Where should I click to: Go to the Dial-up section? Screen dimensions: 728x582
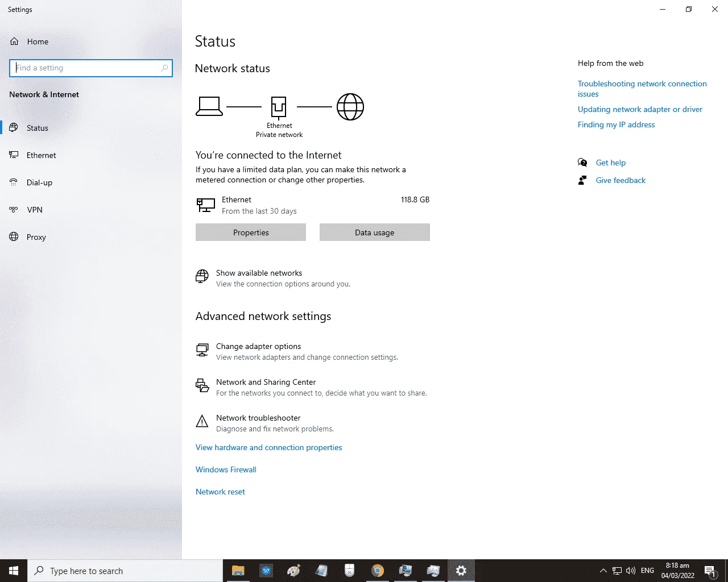39,182
